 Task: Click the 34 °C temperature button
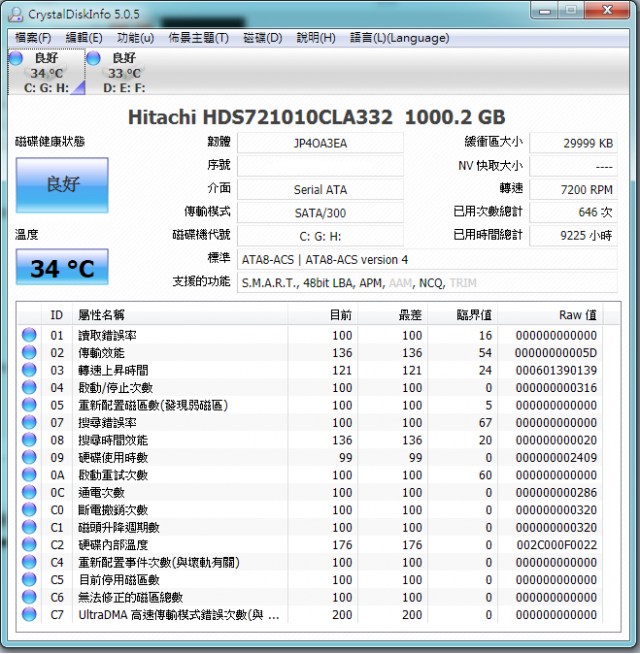(x=62, y=267)
